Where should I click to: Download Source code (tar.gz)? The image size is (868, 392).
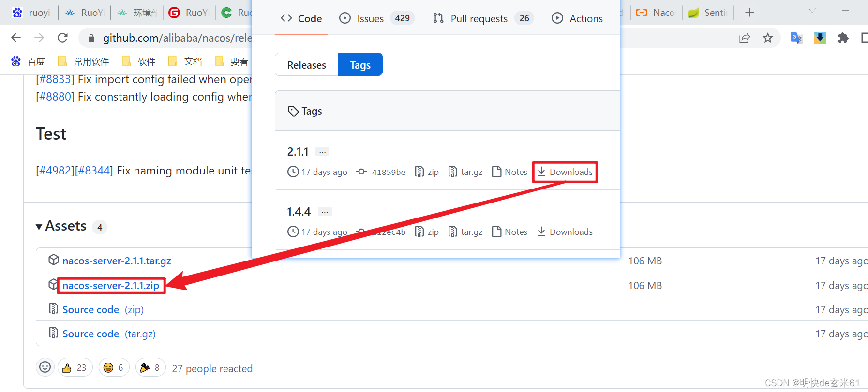109,334
